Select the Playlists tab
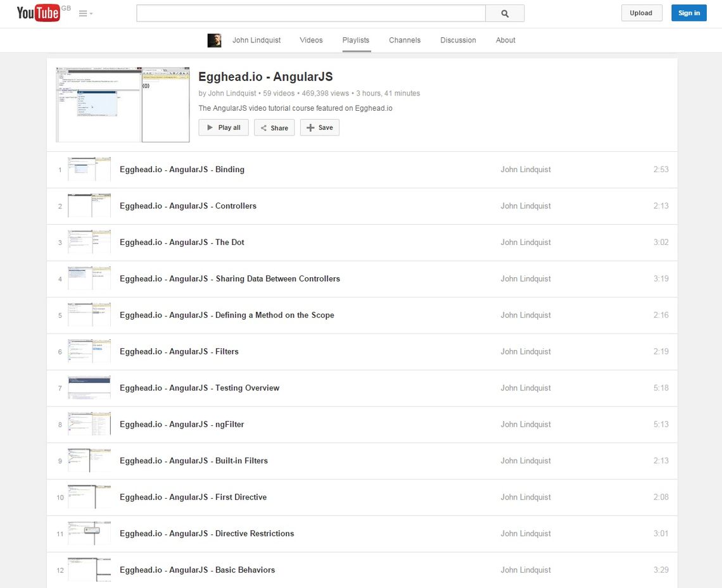The image size is (722, 588). click(x=355, y=41)
